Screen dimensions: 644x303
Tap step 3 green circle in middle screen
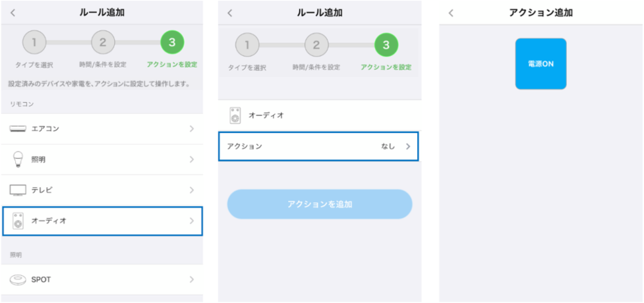pyautogui.click(x=386, y=45)
